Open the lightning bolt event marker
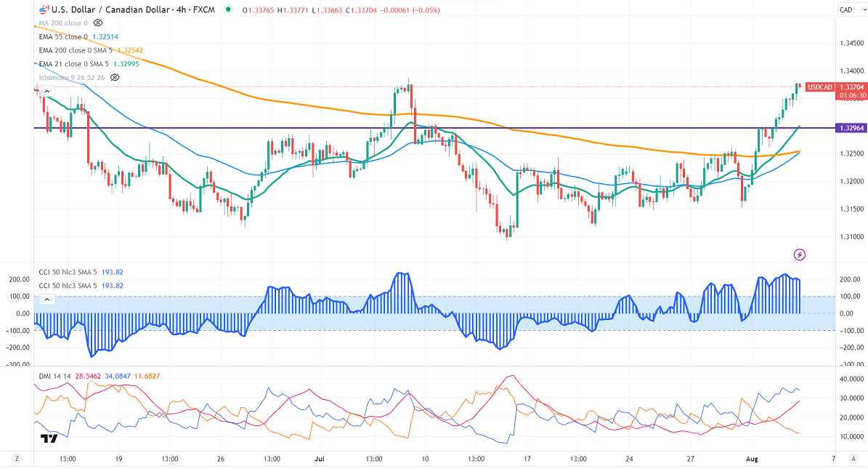Image resolution: width=868 pixels, height=469 pixels. pos(799,254)
